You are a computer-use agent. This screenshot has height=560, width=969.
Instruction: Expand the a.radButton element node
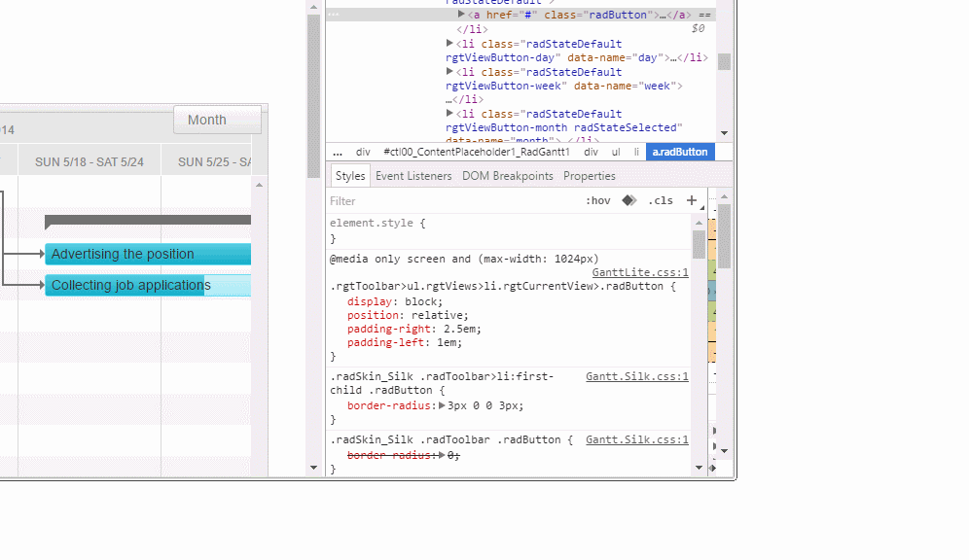click(461, 14)
